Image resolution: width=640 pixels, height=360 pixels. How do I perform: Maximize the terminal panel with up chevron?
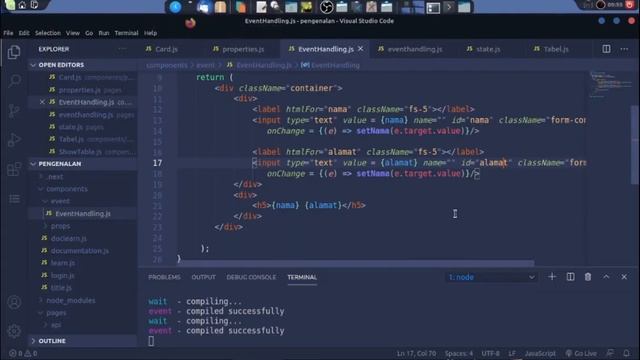click(x=606, y=277)
